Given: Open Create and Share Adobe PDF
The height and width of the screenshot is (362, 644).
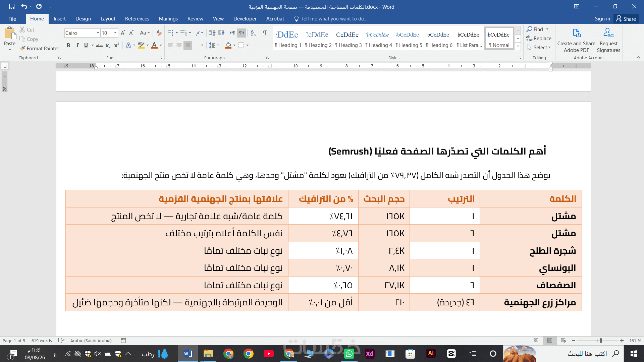Looking at the screenshot, I should 576,40.
